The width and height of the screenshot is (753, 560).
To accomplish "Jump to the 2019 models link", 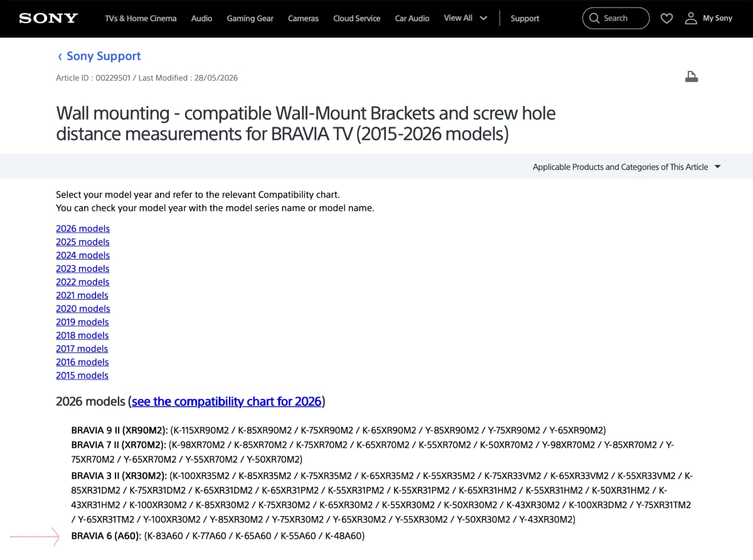I will tap(82, 322).
